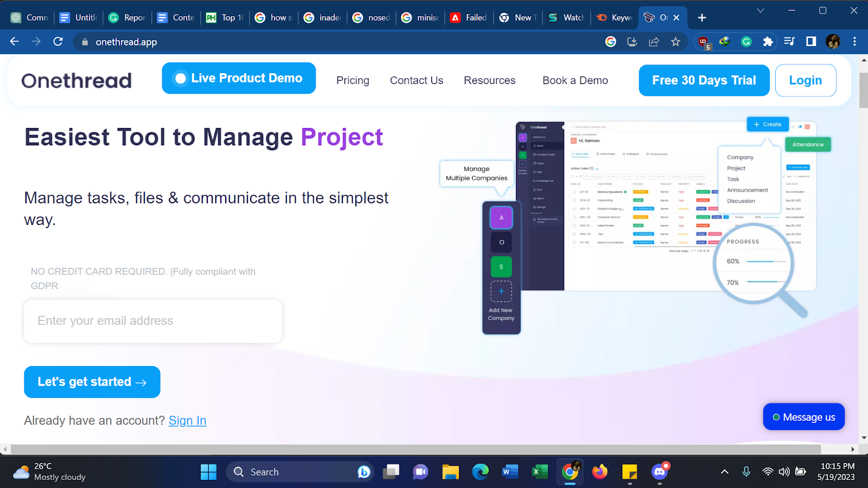
Task: Switch to the "Conte" Google Docs tab
Action: click(176, 18)
